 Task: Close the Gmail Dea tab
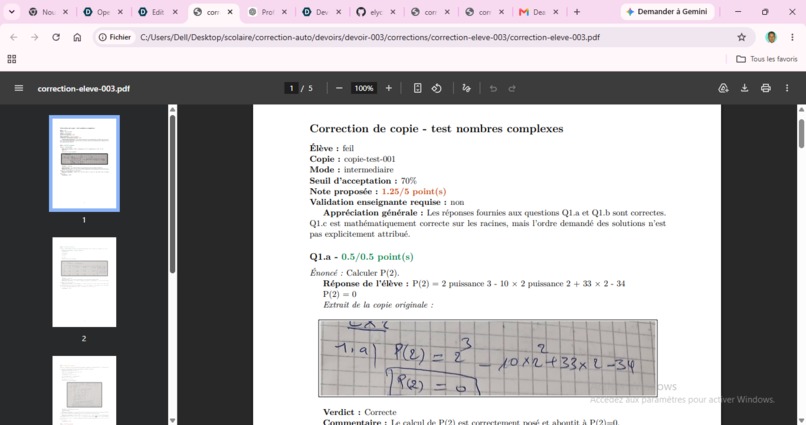point(556,12)
